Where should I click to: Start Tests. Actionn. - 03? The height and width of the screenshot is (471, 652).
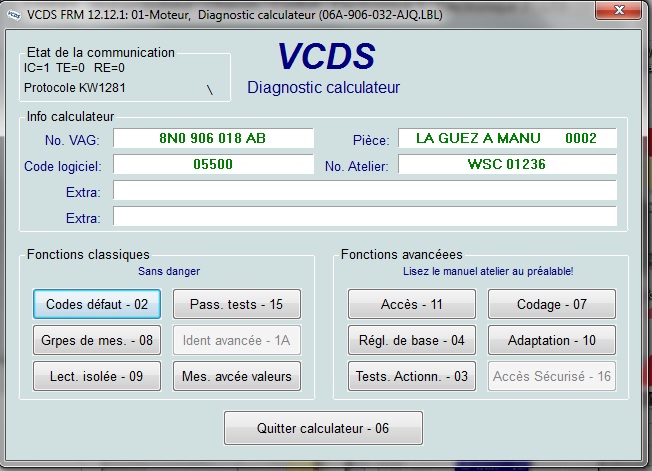(412, 376)
